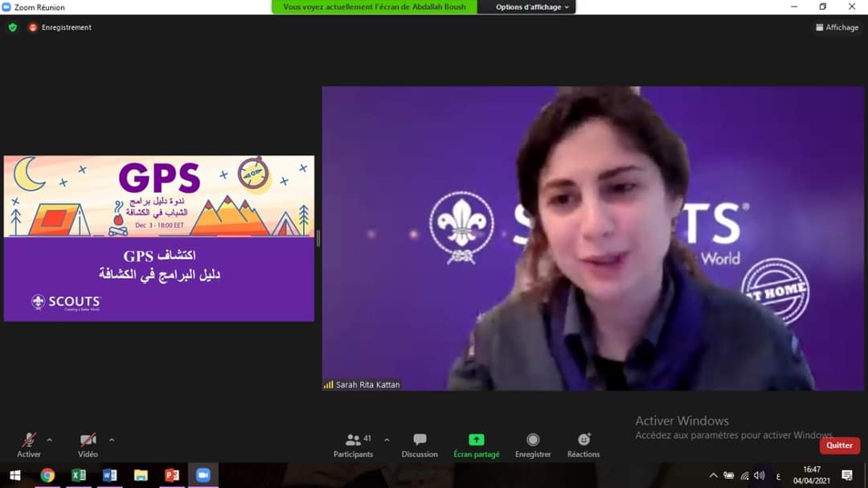868x488 pixels.
Task: Open PowerPoint from the Windows taskbar
Action: (171, 475)
